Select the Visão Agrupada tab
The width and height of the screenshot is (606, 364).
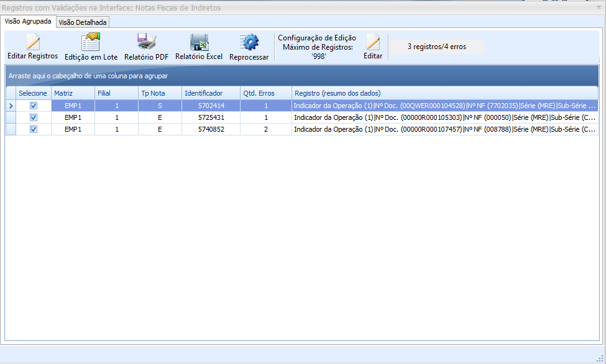28,21
